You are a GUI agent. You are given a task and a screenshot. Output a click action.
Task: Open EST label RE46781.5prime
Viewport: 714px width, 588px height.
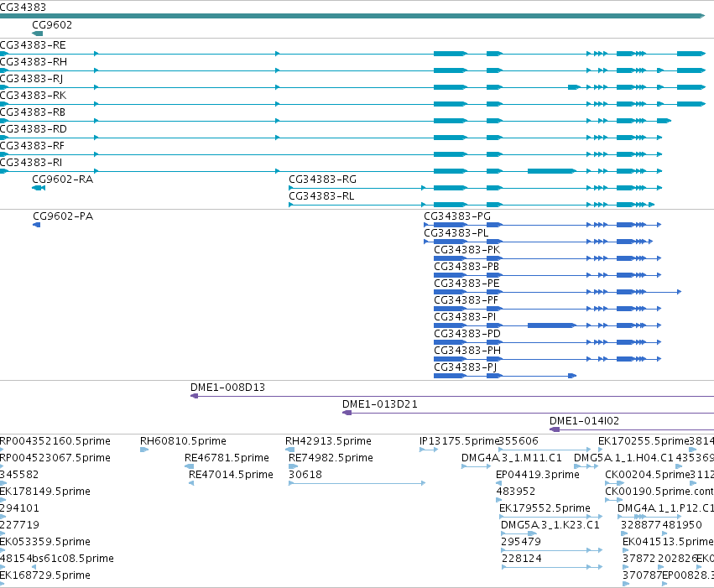(x=227, y=458)
